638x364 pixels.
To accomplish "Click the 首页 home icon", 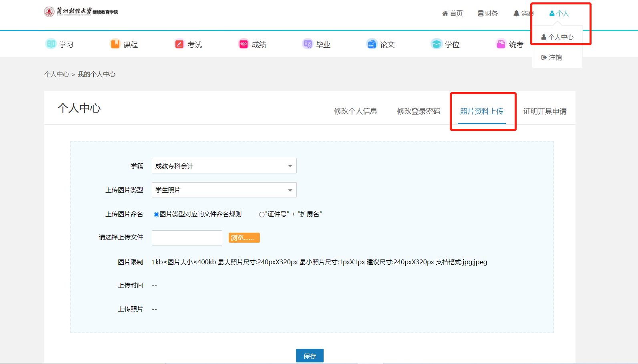I will pos(445,14).
